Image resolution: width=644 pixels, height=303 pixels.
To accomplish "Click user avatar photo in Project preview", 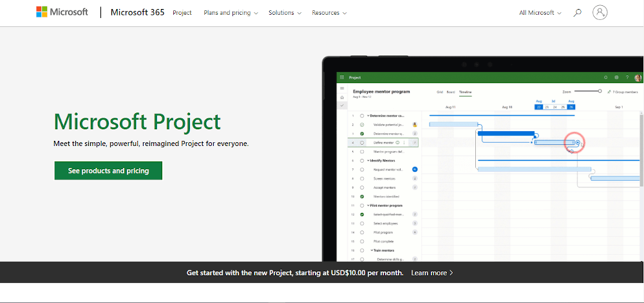I will tap(638, 77).
